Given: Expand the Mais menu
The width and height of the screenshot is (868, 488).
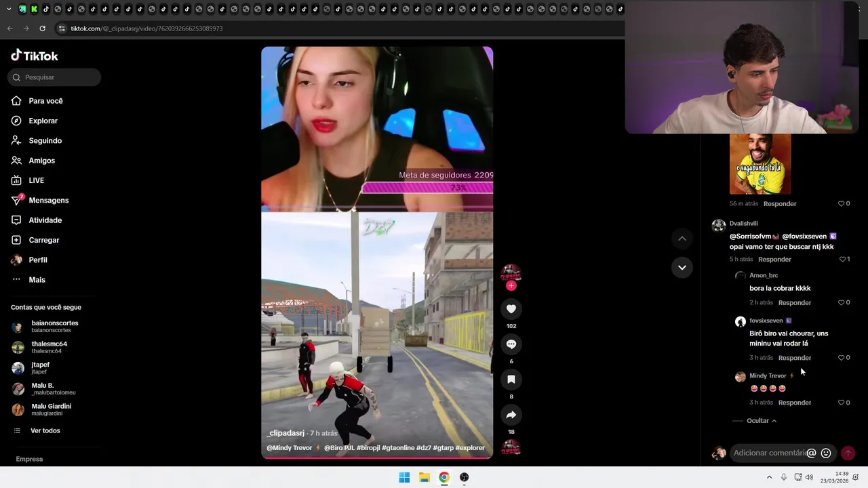Looking at the screenshot, I should (x=37, y=280).
